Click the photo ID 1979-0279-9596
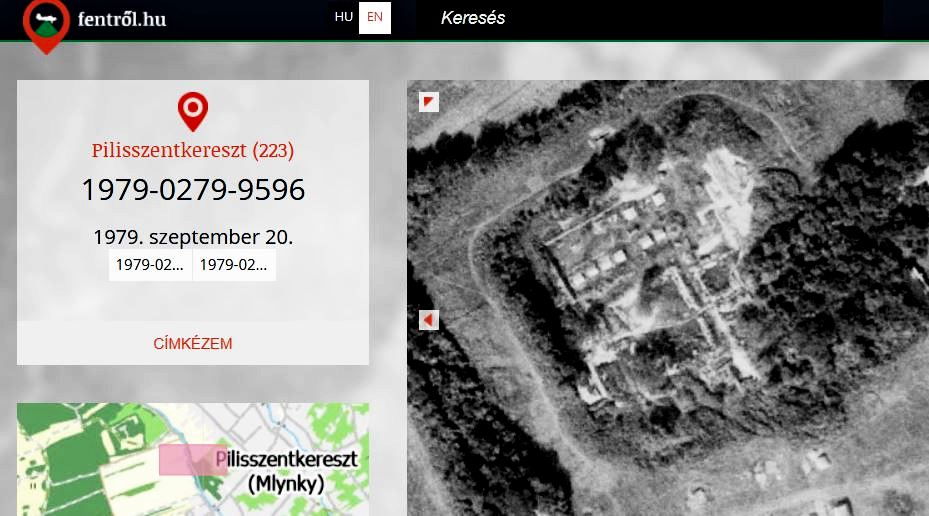Viewport: 929px width, 516px height. 193,190
